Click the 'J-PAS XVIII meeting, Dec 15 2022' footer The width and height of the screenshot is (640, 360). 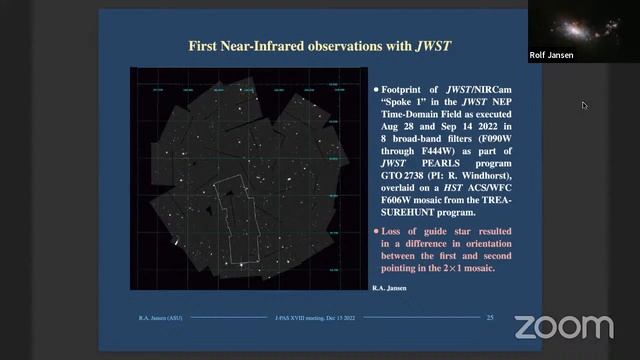coord(315,318)
